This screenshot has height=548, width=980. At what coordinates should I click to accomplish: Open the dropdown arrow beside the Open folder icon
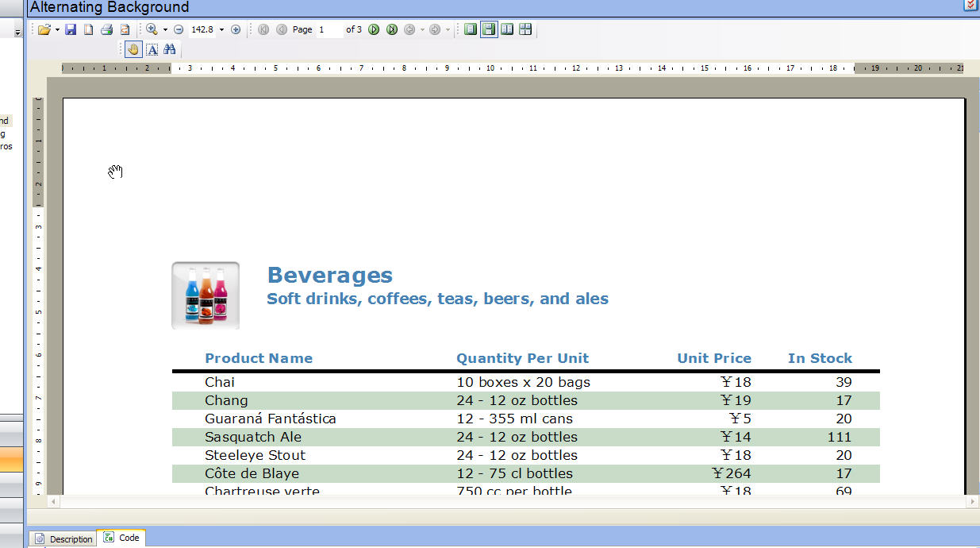(57, 30)
